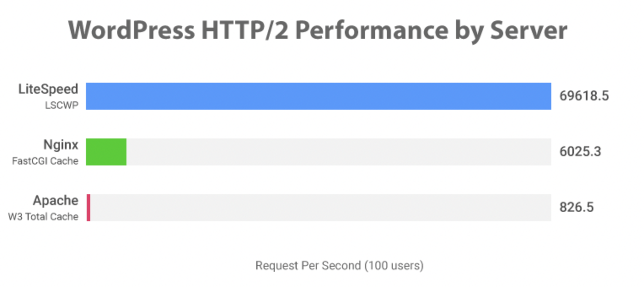Select the red Apache bar
644x287 pixels.
tap(88, 208)
